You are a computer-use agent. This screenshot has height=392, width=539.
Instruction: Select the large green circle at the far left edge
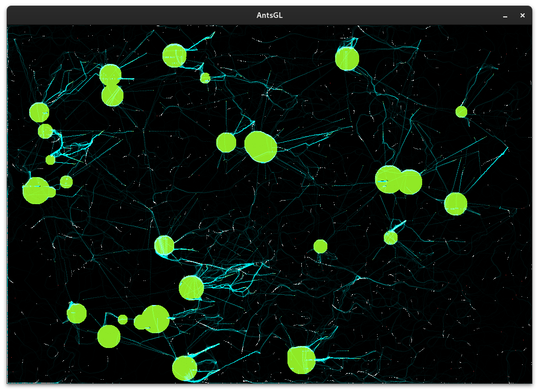coord(36,190)
